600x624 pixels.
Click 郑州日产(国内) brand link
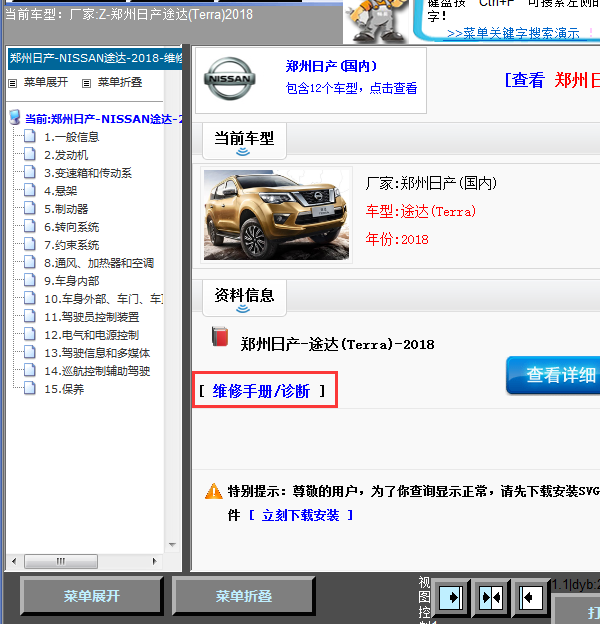pyautogui.click(x=331, y=66)
